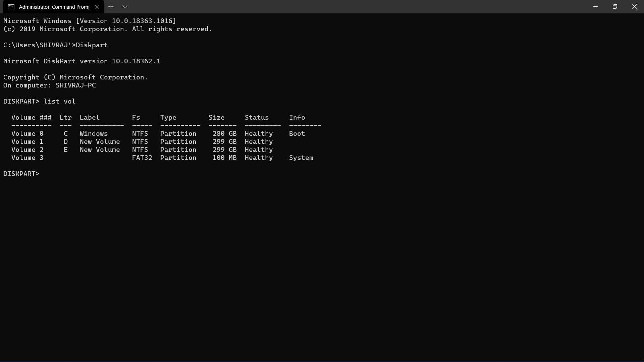Click 'Volume 2' in the table
Image resolution: width=644 pixels, height=362 pixels.
click(27, 149)
